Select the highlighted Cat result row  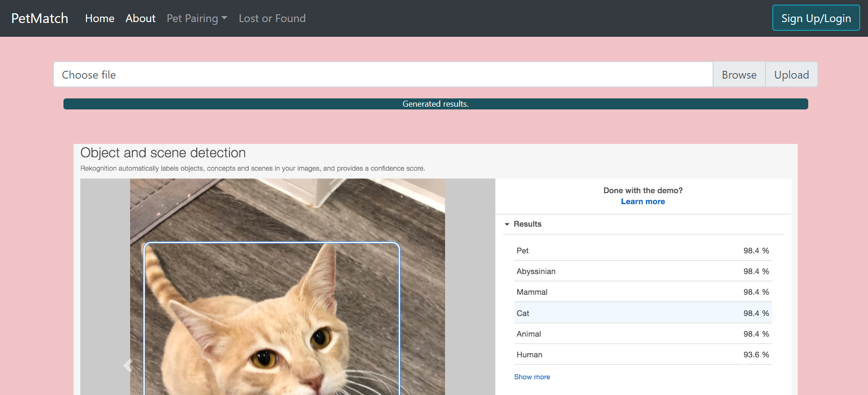coord(643,313)
